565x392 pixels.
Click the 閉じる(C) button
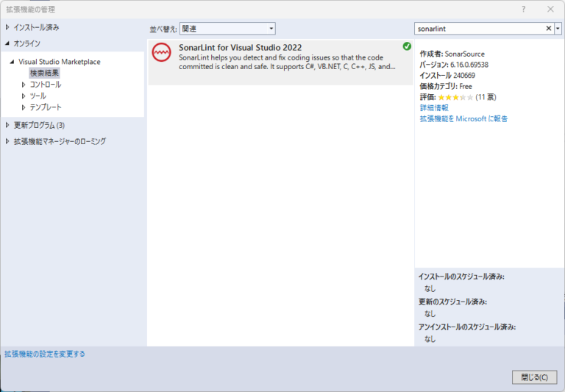[x=534, y=377]
